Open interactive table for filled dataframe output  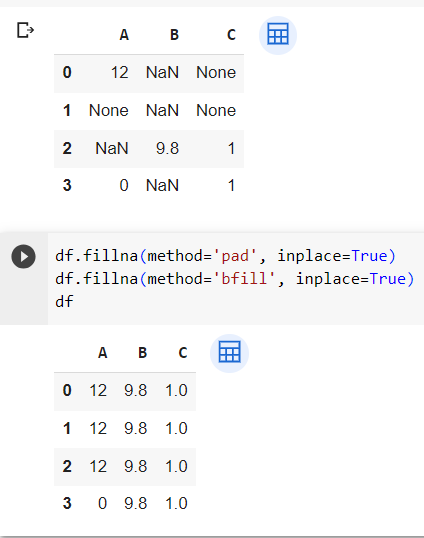click(229, 353)
